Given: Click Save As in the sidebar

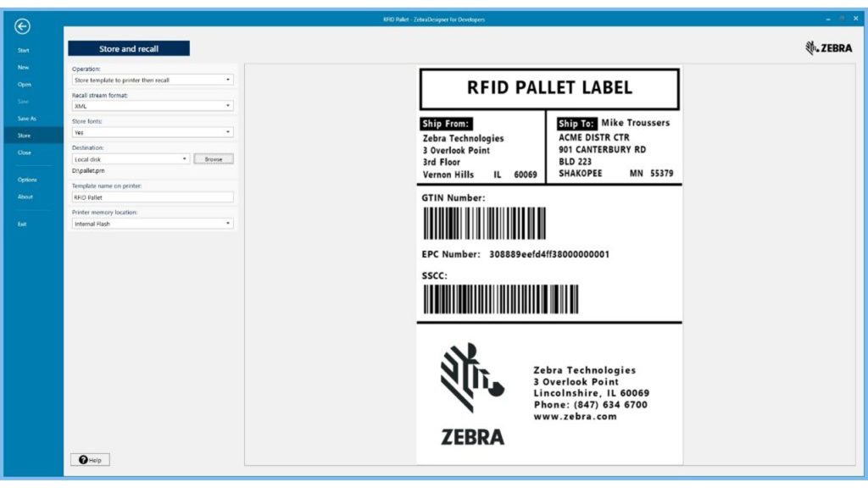Looking at the screenshot, I should (x=27, y=119).
